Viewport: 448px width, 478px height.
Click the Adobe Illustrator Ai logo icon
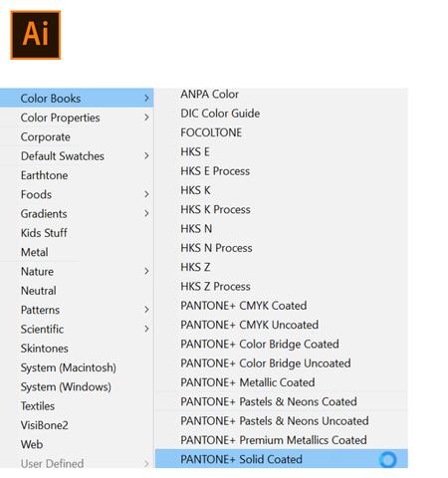point(36,35)
